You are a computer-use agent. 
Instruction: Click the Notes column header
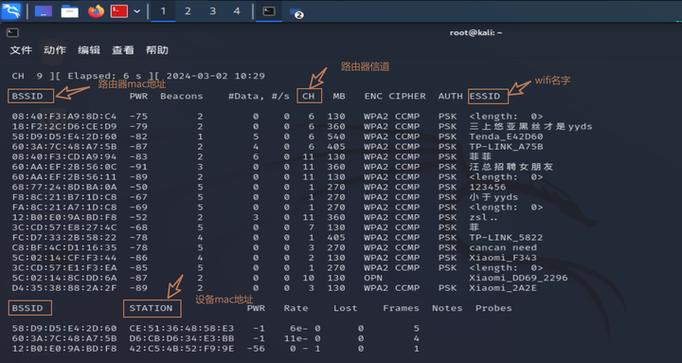click(x=447, y=308)
